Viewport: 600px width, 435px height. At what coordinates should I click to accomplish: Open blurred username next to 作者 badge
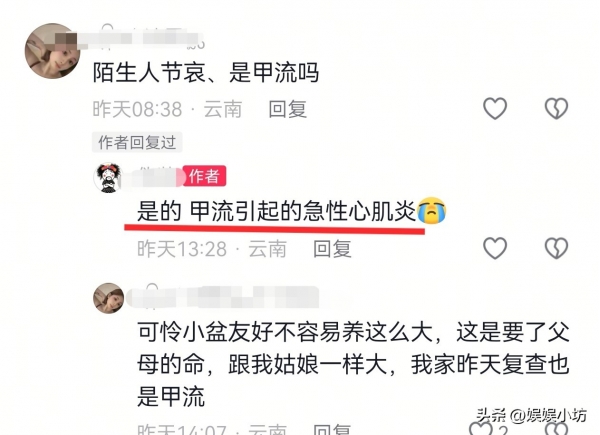(x=152, y=178)
